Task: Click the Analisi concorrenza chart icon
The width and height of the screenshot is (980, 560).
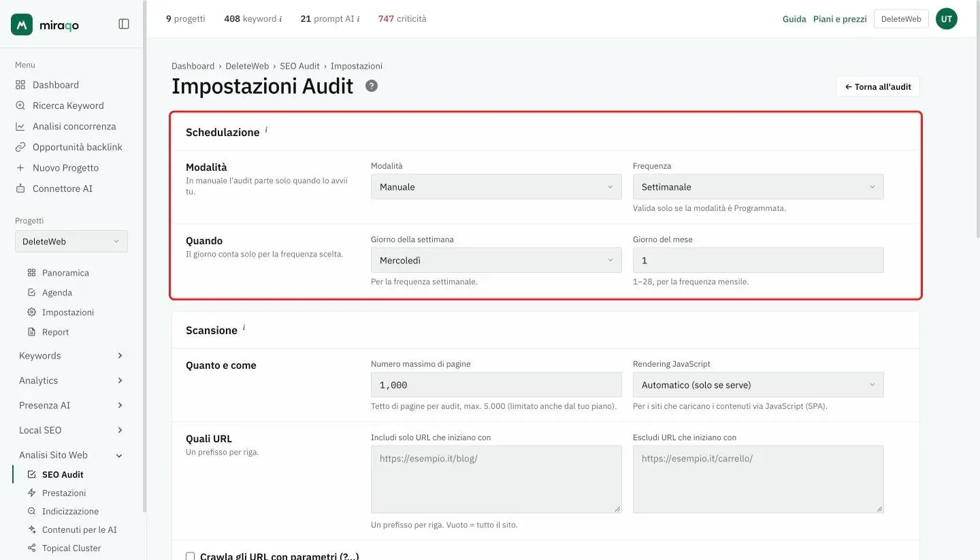Action: coord(20,127)
